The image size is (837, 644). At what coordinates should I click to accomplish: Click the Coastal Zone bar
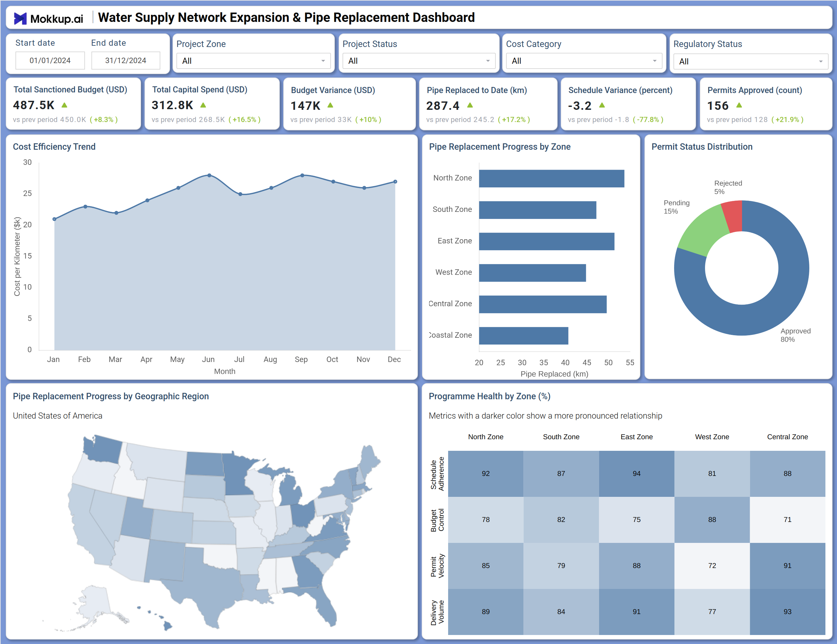tap(523, 336)
